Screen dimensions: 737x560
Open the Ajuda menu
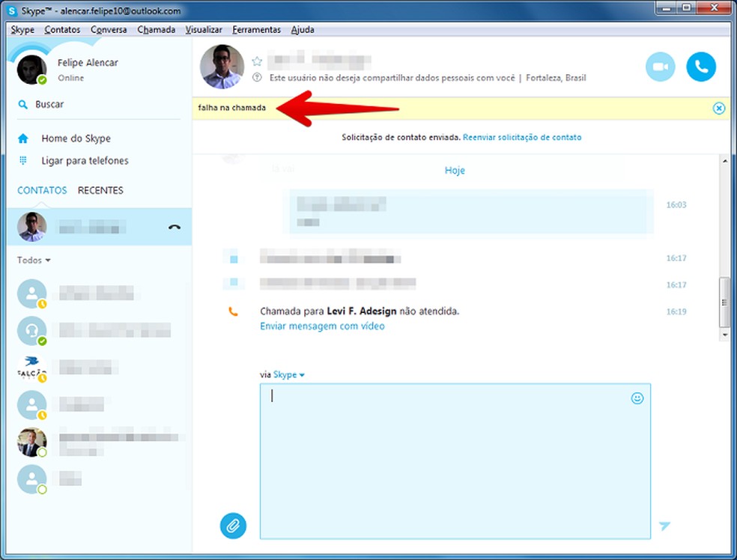pos(303,30)
